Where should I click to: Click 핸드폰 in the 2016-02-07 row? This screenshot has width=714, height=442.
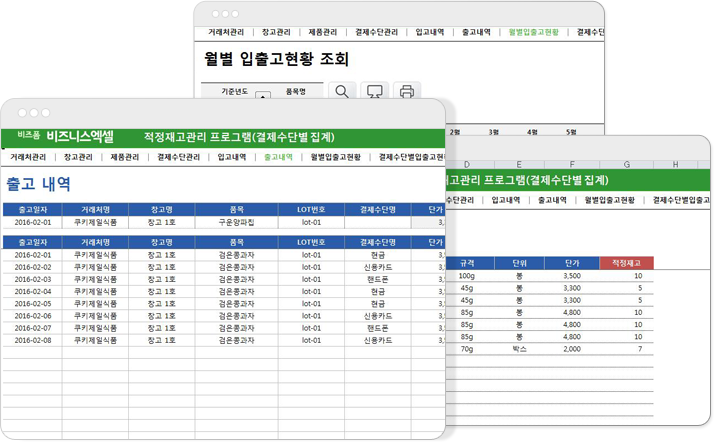(378, 328)
